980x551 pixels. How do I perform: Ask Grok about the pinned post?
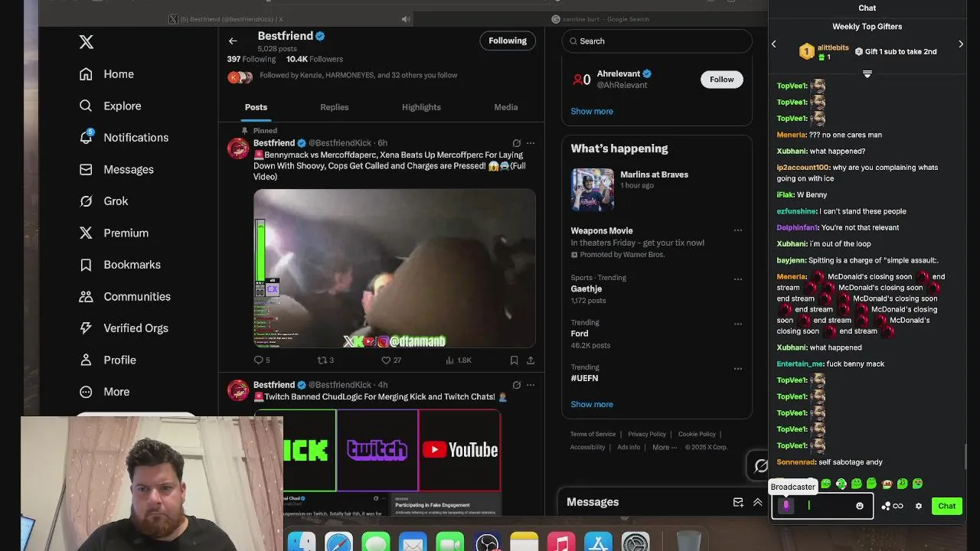tap(517, 143)
